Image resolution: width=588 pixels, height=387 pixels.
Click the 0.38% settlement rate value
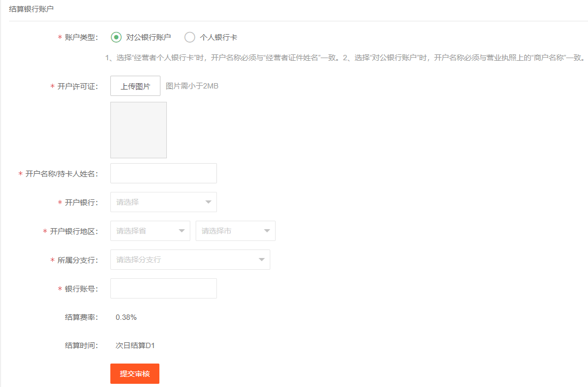[x=126, y=317]
